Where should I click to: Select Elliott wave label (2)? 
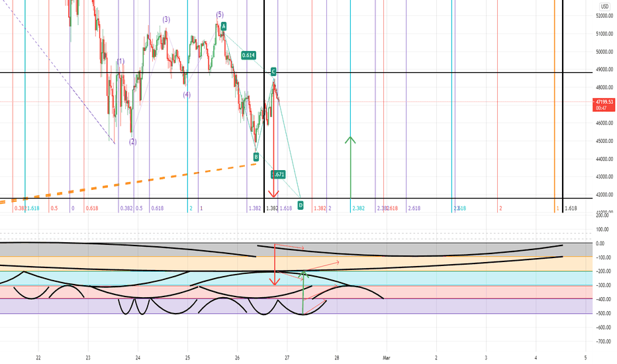[132, 142]
